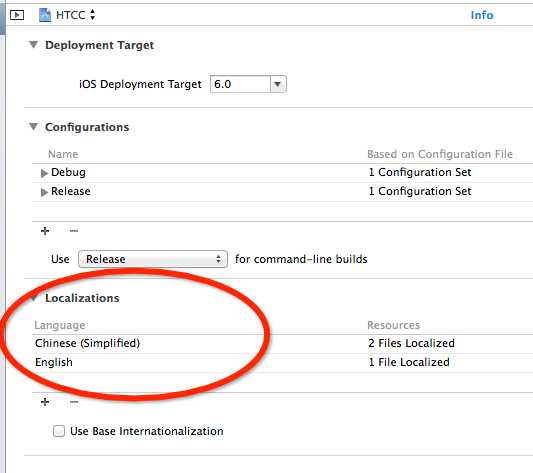Switch to the Info tab
This screenshot has height=473, width=533.
pyautogui.click(x=482, y=15)
